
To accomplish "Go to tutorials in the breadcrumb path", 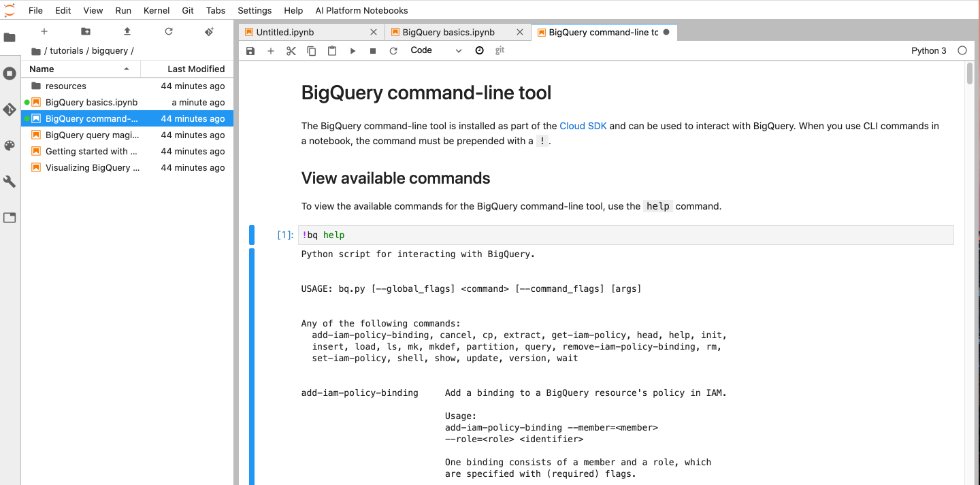I will point(67,51).
